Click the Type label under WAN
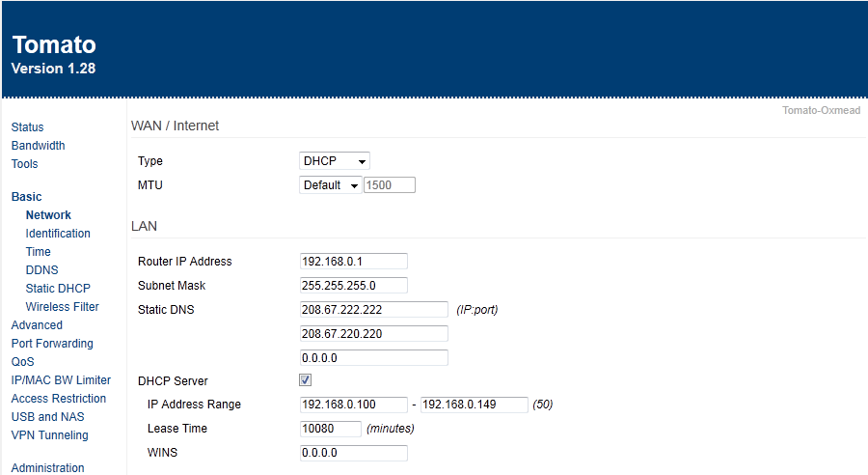This screenshot has height=475, width=868. point(150,160)
